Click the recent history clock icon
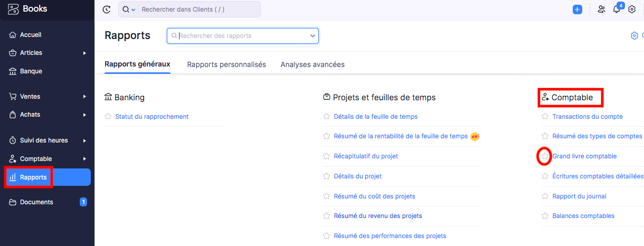 107,10
